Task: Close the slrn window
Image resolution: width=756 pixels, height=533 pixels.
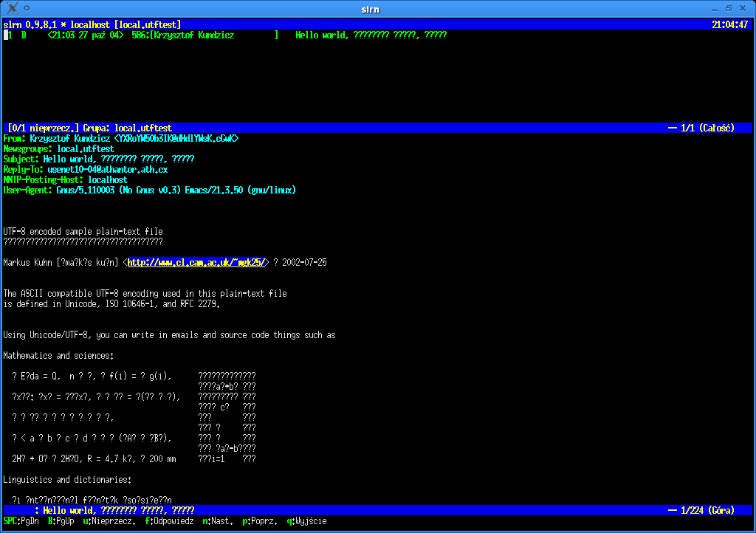Action: point(743,8)
